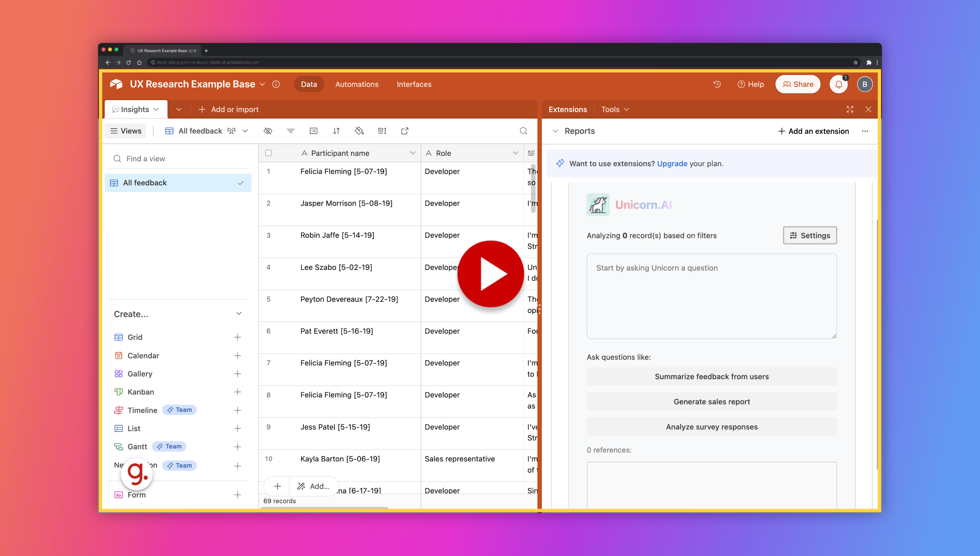This screenshot has width=980, height=556.
Task: Add a new Gallery view
Action: (x=238, y=374)
